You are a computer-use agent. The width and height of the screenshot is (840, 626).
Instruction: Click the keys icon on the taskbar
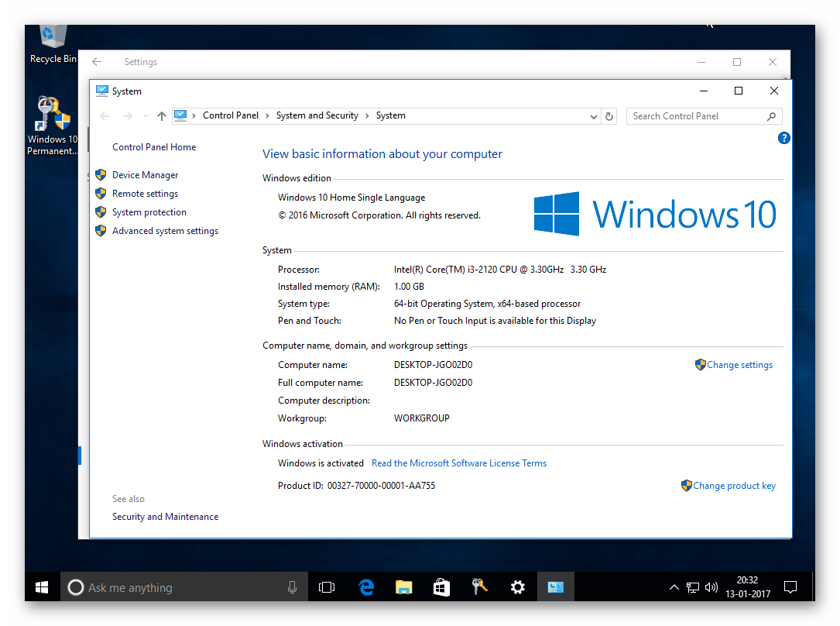tap(479, 587)
